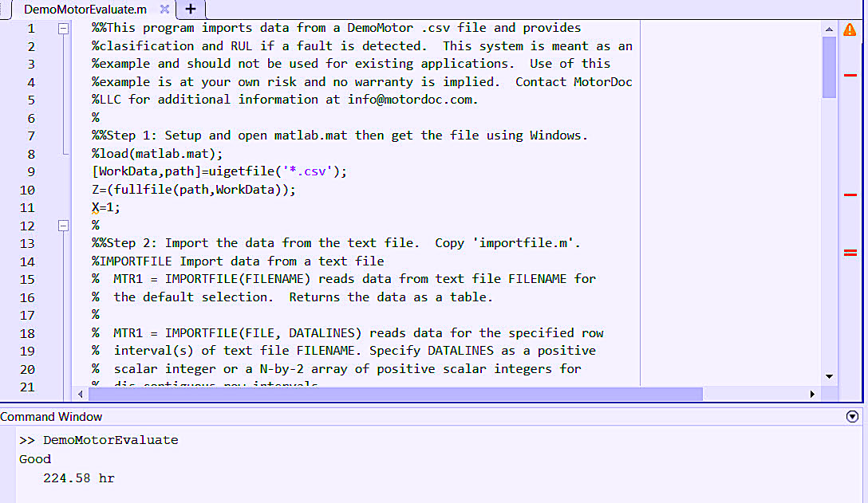This screenshot has width=868, height=503.
Task: Click the '%IMPORTFILE Import data from a text file' line
Action: pos(238,261)
